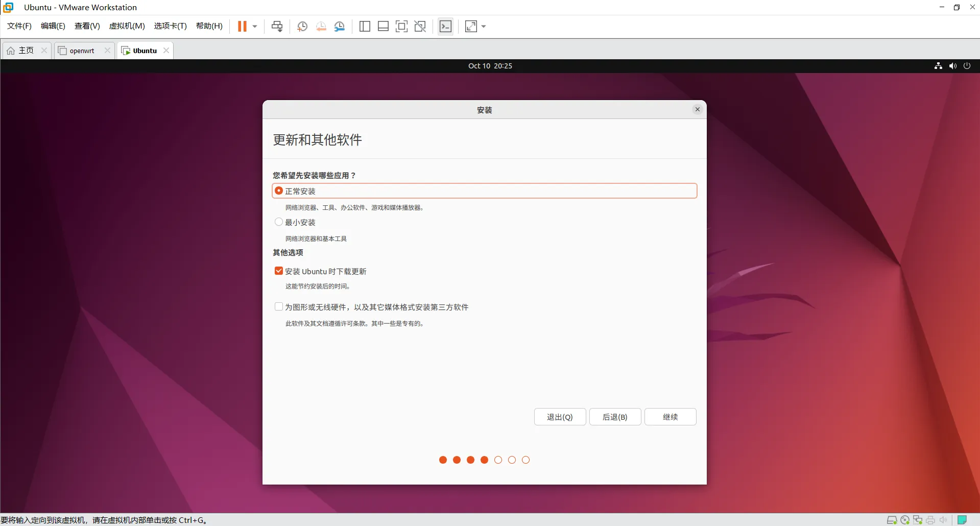Send Ctrl+Alt+Del to the guest

click(277, 26)
